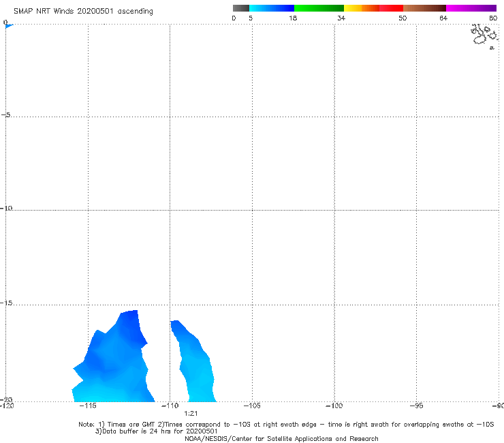Image resolution: width=504 pixels, height=443 pixels.
Task: Click the NOAA/NESDIS credit line
Action: (281, 438)
